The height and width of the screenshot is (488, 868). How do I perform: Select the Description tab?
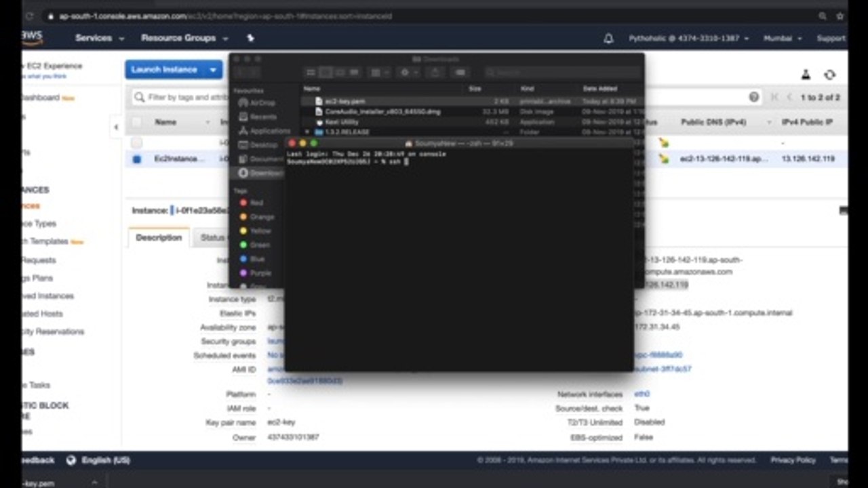coord(159,238)
